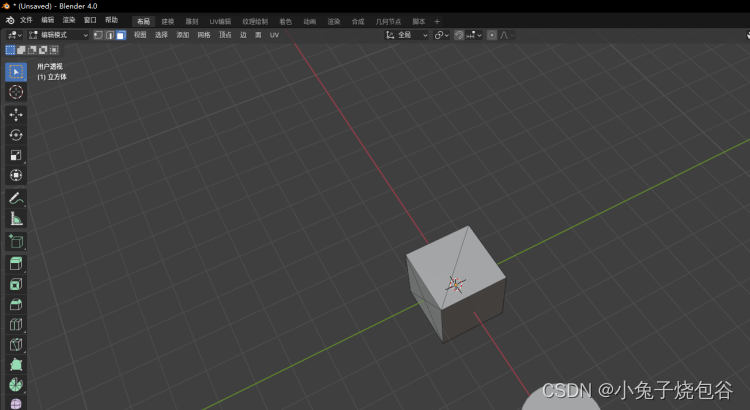Image resolution: width=750 pixels, height=410 pixels.
Task: Open the 编辑模式 mode dropdown
Action: pos(58,35)
